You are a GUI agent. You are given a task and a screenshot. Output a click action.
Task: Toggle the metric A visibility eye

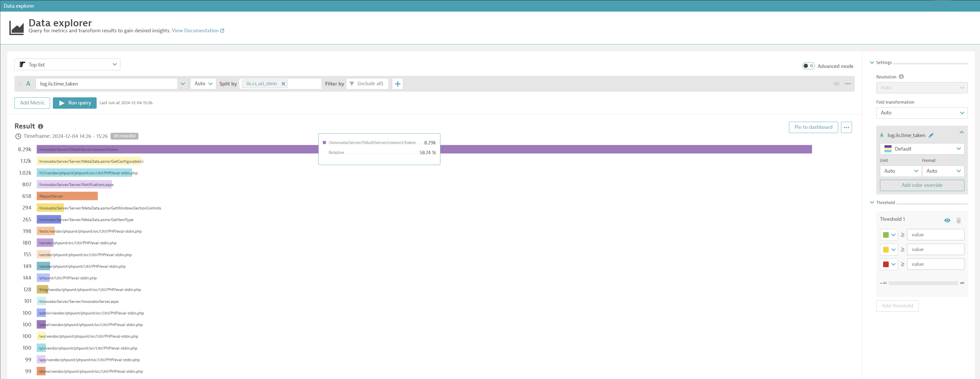[x=836, y=84]
